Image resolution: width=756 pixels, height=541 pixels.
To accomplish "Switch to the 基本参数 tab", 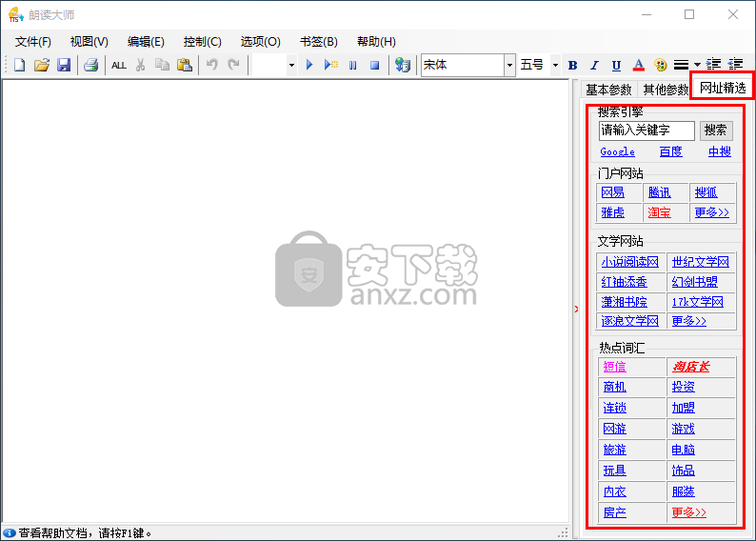I will tap(608, 90).
